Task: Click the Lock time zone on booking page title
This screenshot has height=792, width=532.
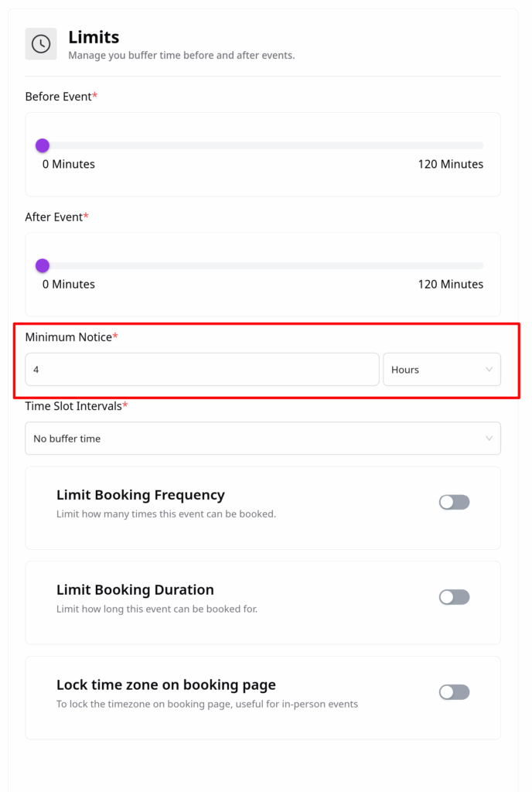Action: pos(165,685)
